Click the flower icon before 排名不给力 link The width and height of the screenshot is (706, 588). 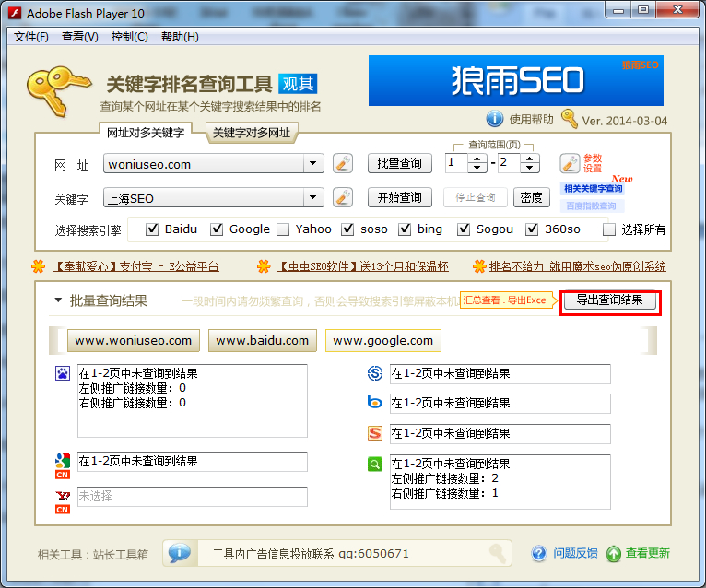479,266
